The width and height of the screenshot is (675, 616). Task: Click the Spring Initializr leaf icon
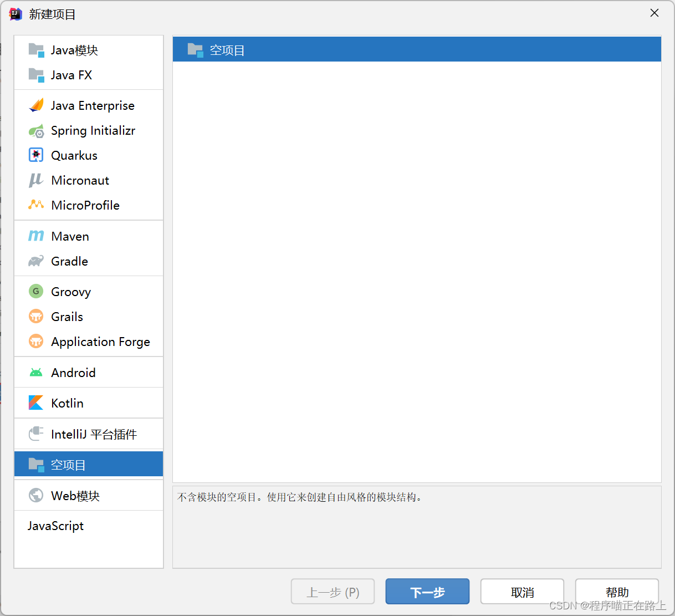point(36,131)
